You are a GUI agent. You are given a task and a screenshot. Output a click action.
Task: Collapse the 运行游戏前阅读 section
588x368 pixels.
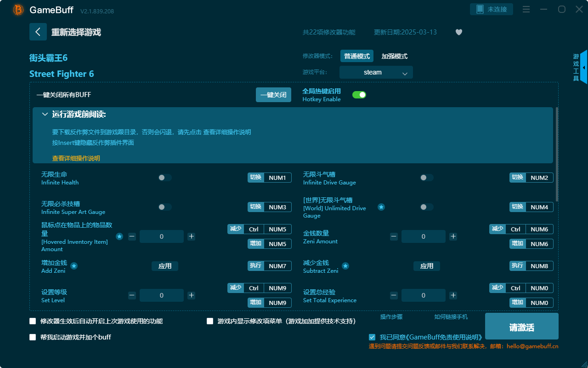(45, 114)
